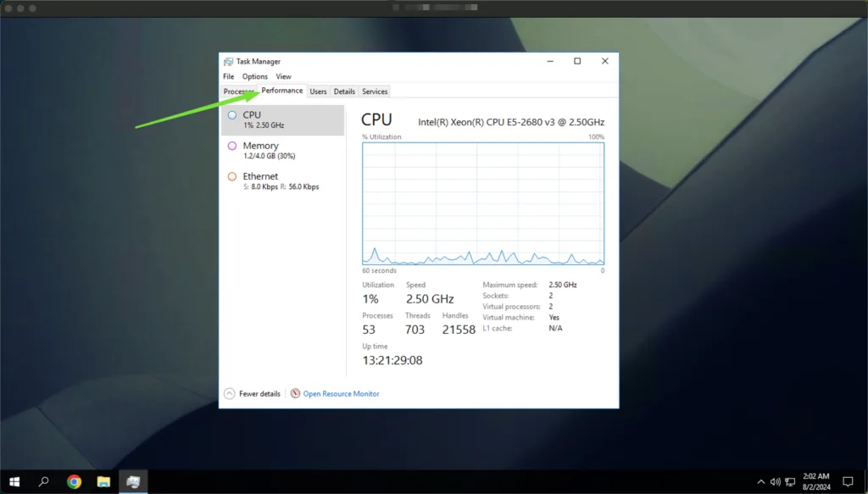Open the Resource Monitor icon

295,394
